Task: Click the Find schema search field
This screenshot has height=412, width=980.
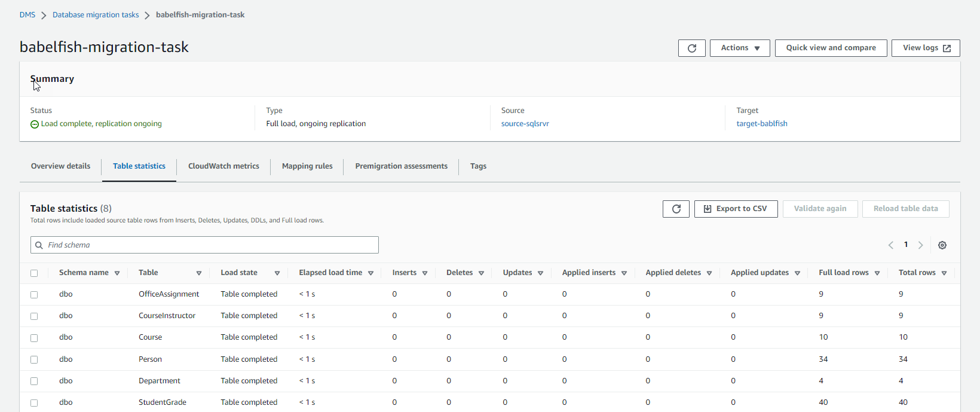Action: pyautogui.click(x=204, y=245)
